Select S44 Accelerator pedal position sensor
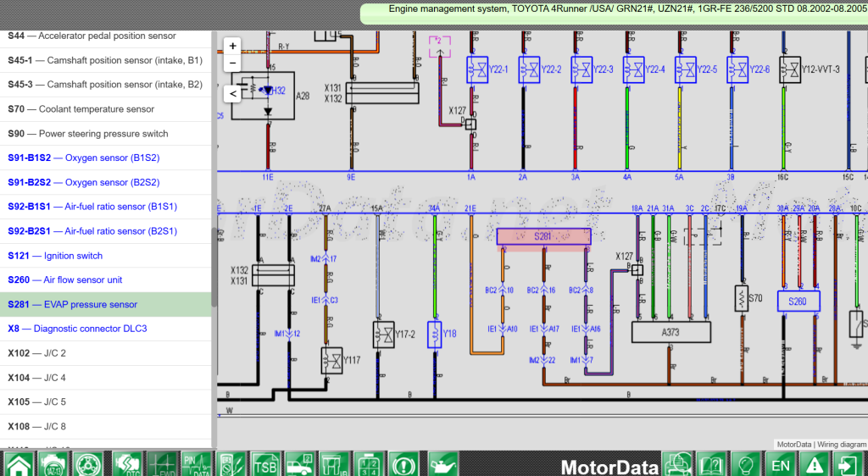Image resolution: width=868 pixels, height=476 pixels. [x=106, y=36]
